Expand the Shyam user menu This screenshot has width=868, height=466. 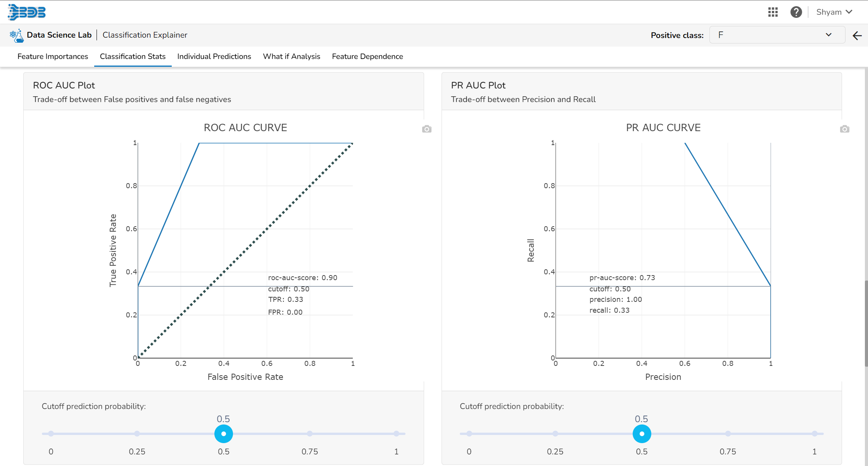(x=834, y=12)
